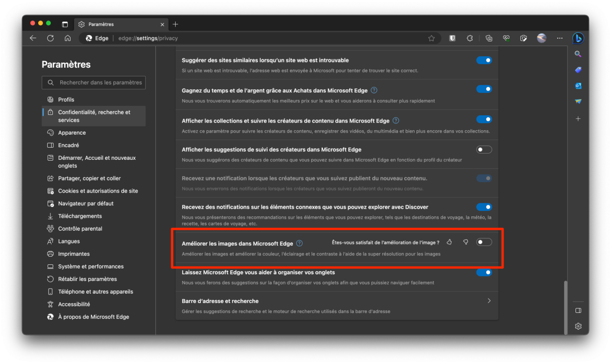Turn off Achats dans Microsoft Edge toggle
This screenshot has width=611, height=364.
coord(484,89)
